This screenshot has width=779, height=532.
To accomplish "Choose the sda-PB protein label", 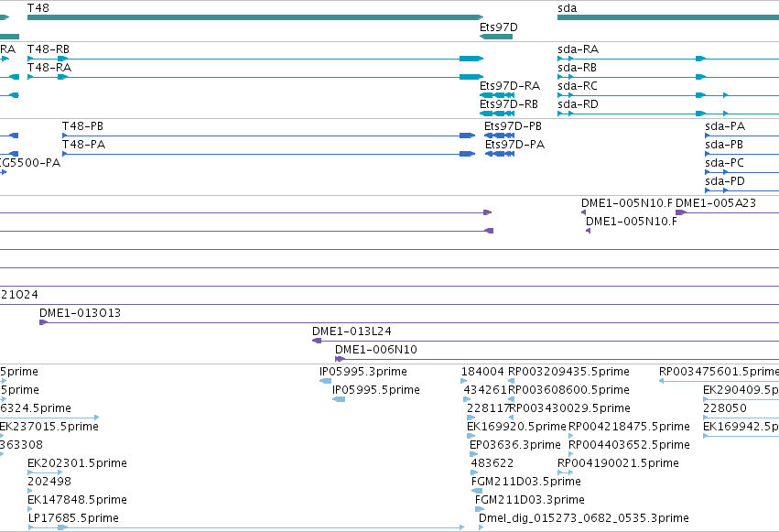I will tap(724, 145).
